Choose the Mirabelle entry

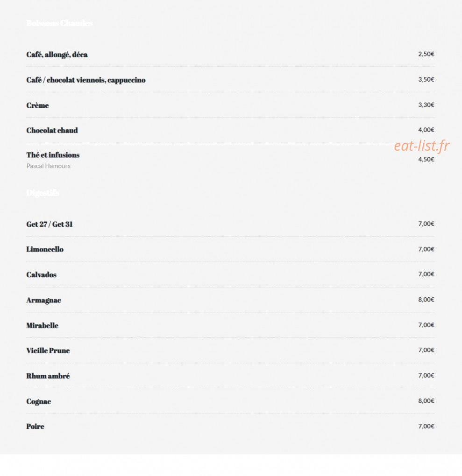(42, 325)
